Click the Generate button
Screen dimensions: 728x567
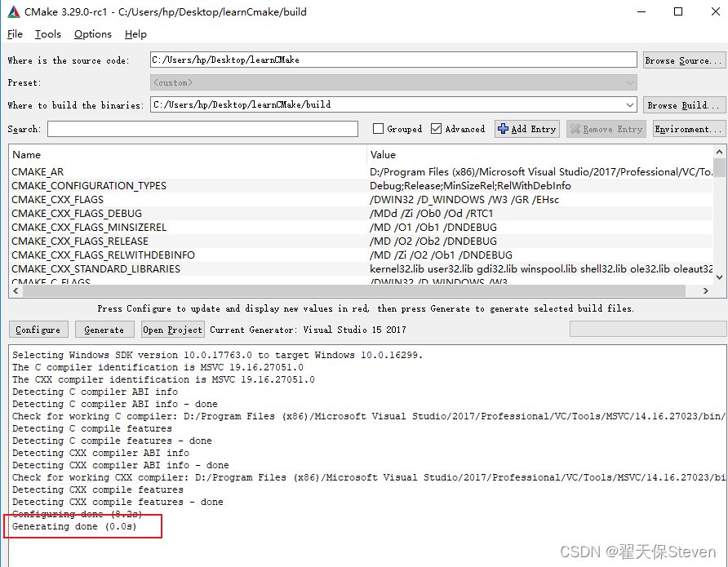(x=104, y=330)
